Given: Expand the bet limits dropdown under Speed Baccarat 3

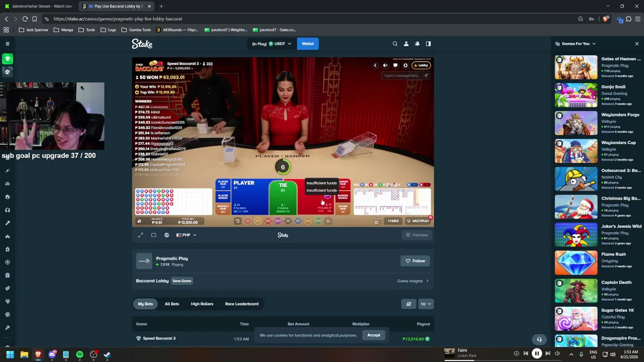Looking at the screenshot, I should (181, 68).
